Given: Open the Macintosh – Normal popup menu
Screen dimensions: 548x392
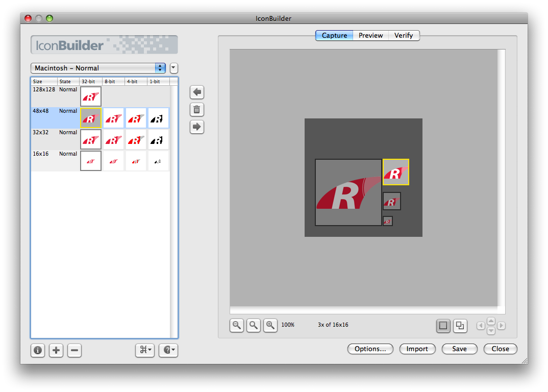Looking at the screenshot, I should pyautogui.click(x=98, y=68).
